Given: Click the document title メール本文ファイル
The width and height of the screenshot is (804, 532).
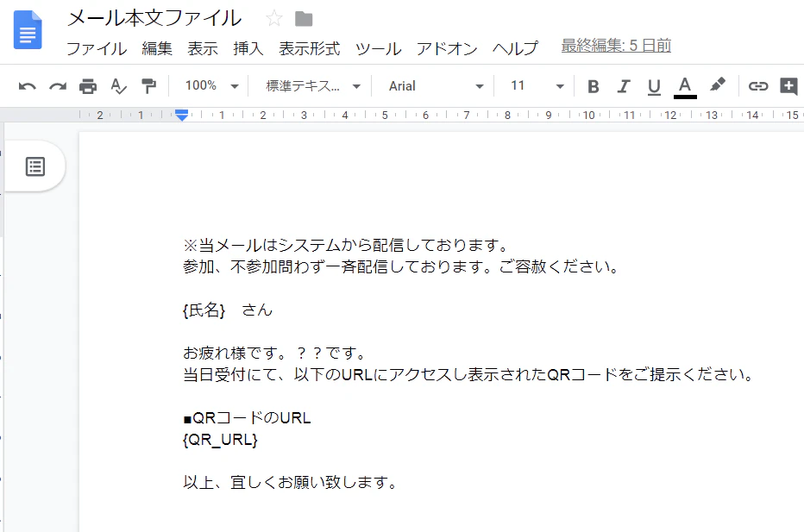Looking at the screenshot, I should pyautogui.click(x=154, y=18).
